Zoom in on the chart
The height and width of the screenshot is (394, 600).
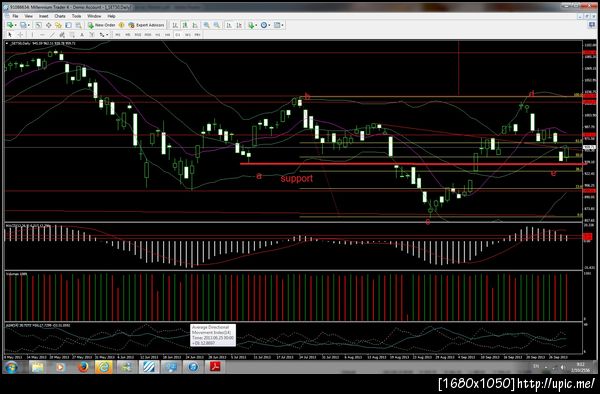tap(206, 25)
